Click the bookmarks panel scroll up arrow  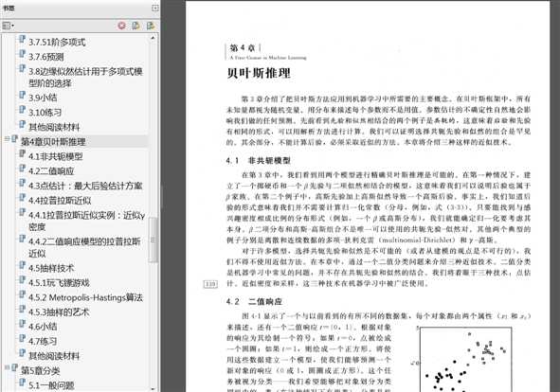tap(154, 38)
